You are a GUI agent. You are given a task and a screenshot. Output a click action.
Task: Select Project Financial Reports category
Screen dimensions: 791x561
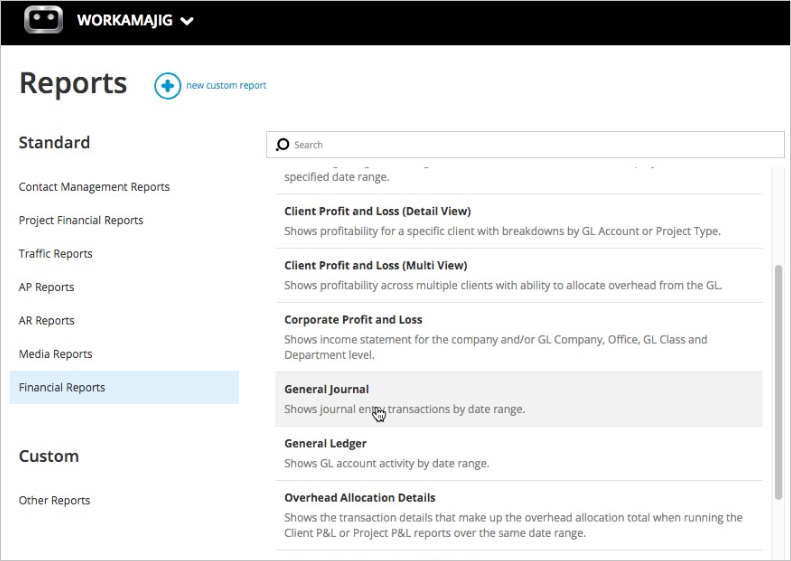81,220
